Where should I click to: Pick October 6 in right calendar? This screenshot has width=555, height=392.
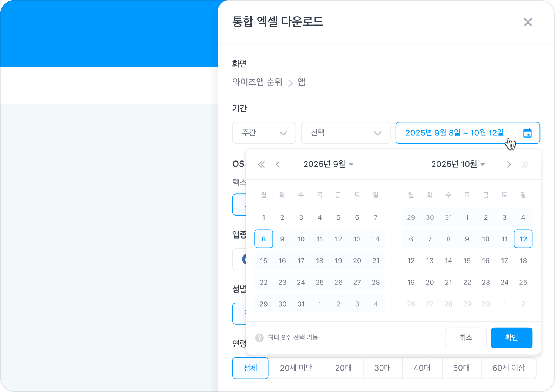411,239
